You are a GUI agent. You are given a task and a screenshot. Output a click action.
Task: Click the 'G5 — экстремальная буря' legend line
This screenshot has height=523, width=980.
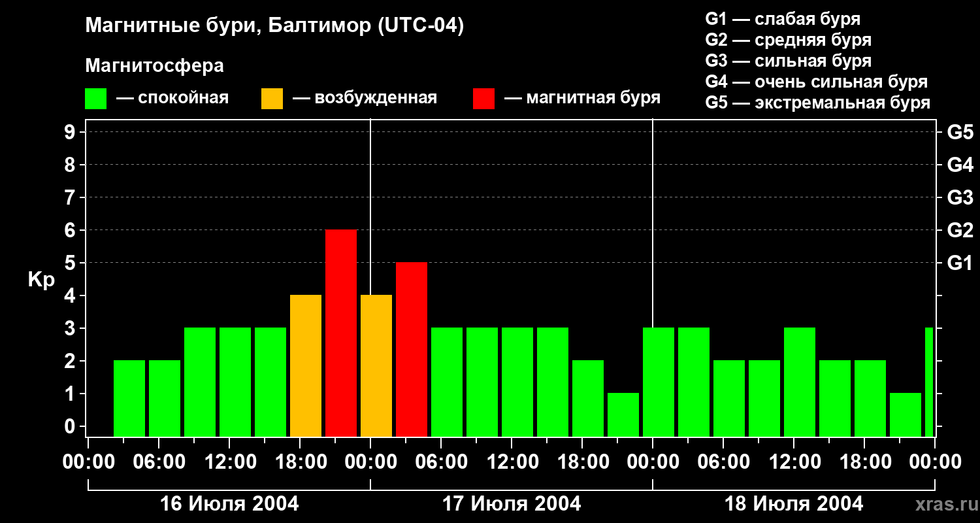click(817, 103)
